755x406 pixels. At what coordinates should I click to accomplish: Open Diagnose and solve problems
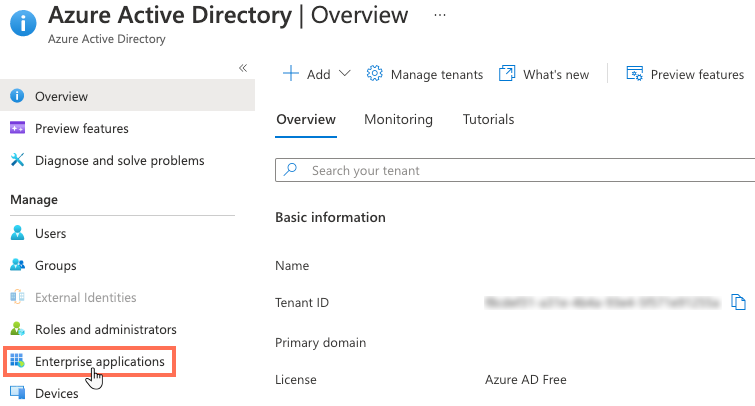click(x=120, y=160)
